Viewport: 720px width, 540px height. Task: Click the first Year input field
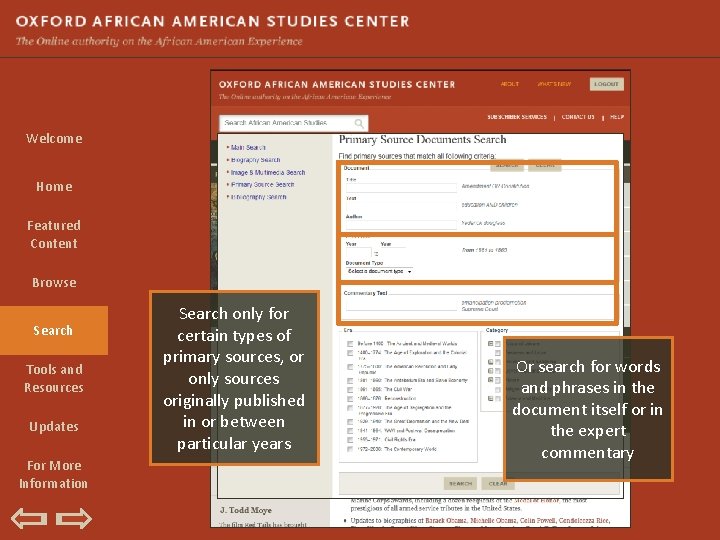pos(358,253)
